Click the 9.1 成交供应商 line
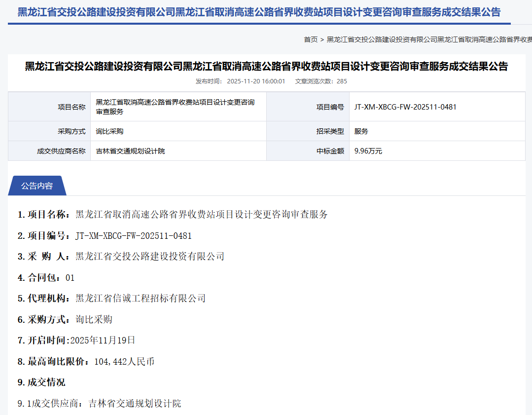This screenshot has height=415, width=532. pos(99,404)
